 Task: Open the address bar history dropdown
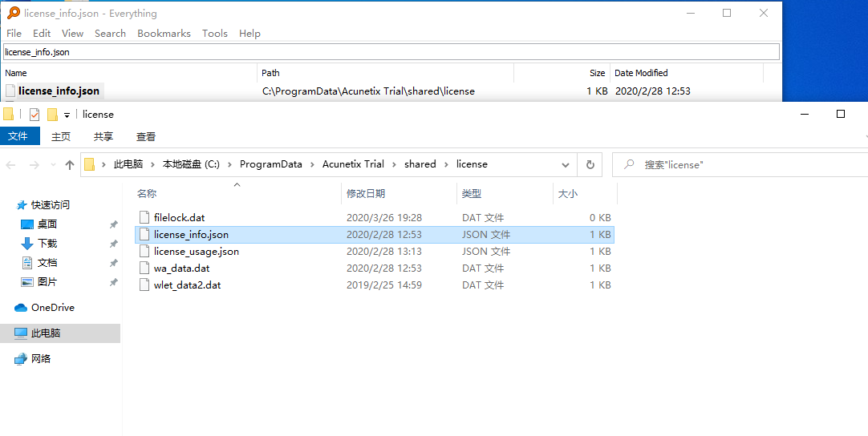tap(566, 165)
